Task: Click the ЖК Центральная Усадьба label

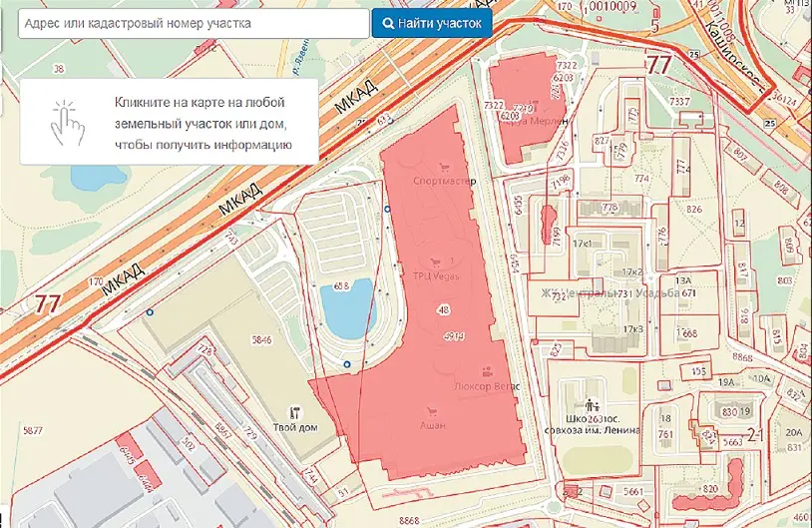Action: 609,293
